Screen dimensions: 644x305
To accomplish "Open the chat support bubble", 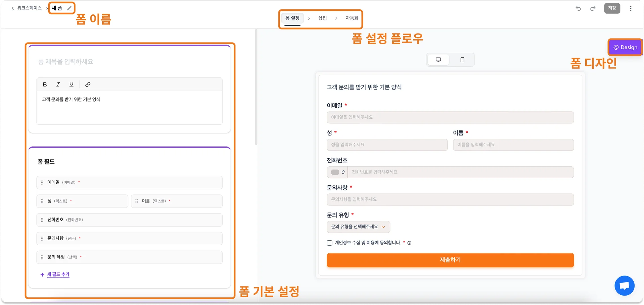I will coord(624,286).
